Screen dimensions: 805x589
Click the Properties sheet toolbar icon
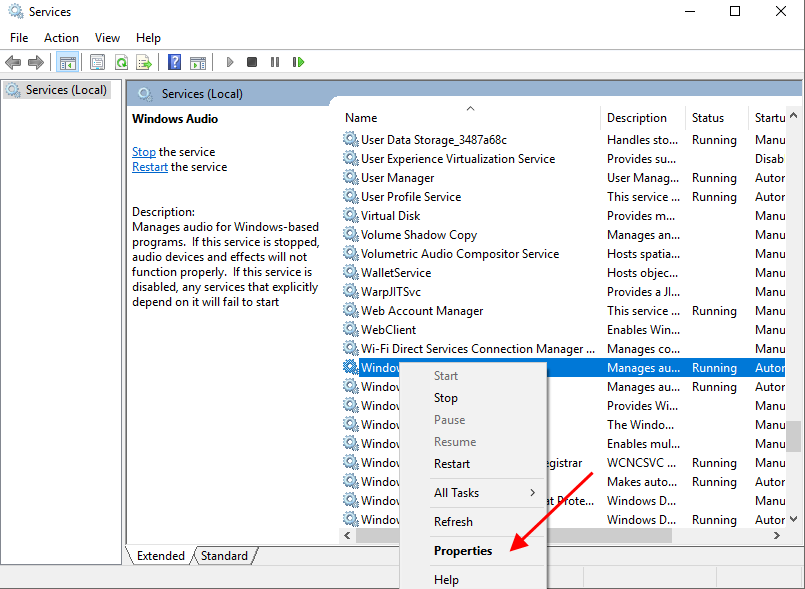coord(97,63)
